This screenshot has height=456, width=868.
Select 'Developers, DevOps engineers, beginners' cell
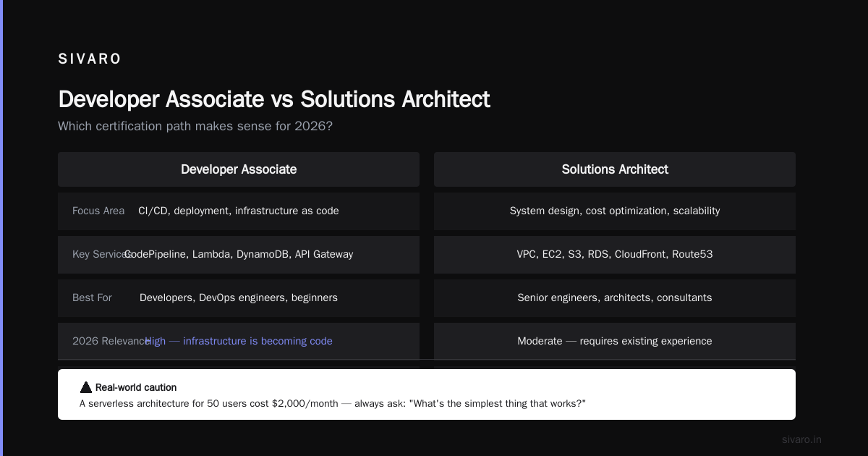(x=239, y=297)
